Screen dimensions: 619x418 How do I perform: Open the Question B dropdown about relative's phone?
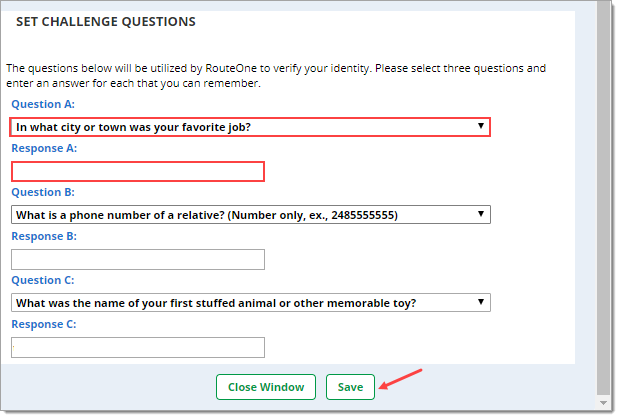tap(251, 215)
